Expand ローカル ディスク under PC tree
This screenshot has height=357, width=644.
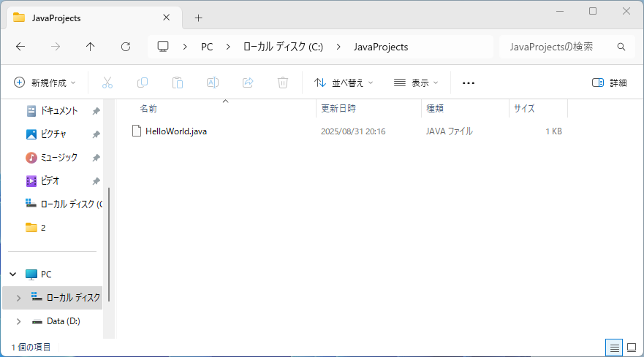coord(18,298)
